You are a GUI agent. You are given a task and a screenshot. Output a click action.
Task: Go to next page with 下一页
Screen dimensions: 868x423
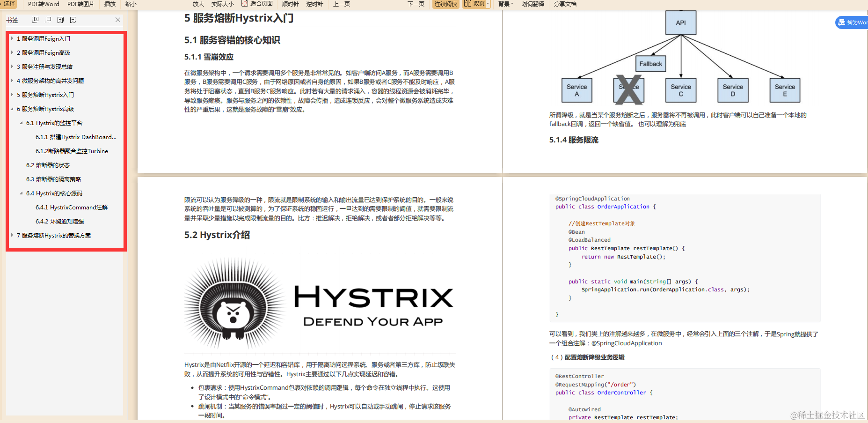pyautogui.click(x=416, y=4)
